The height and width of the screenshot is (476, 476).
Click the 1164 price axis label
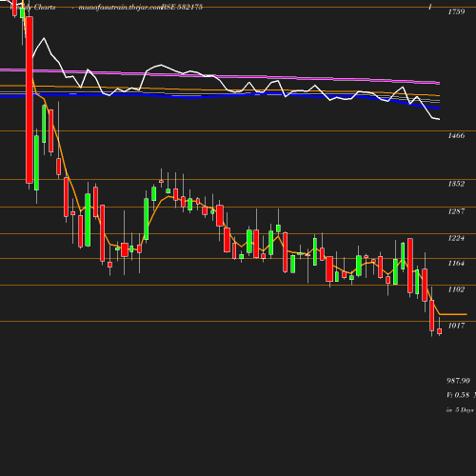[x=456, y=263]
